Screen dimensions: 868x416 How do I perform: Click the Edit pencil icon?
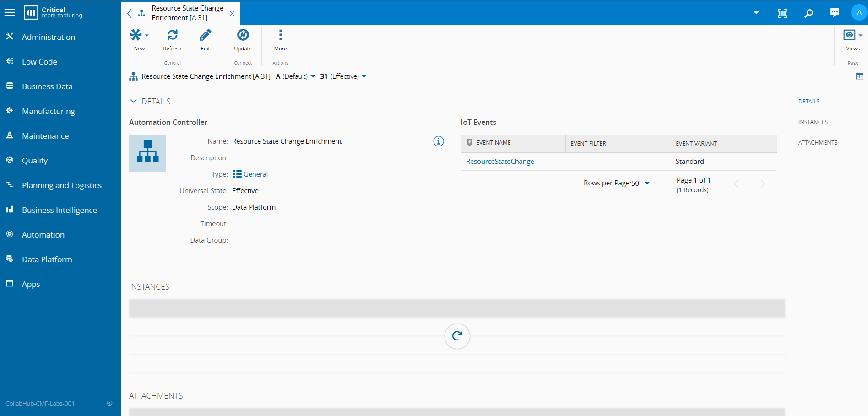pos(205,35)
